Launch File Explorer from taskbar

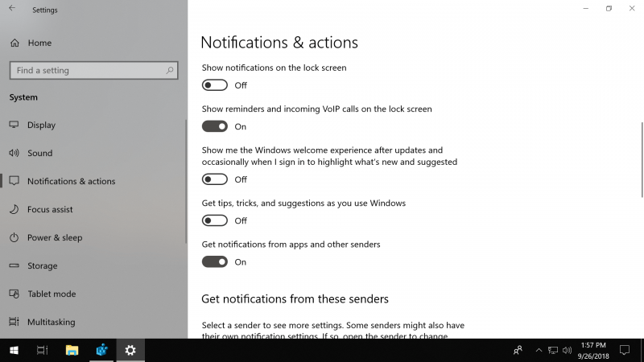coord(72,350)
